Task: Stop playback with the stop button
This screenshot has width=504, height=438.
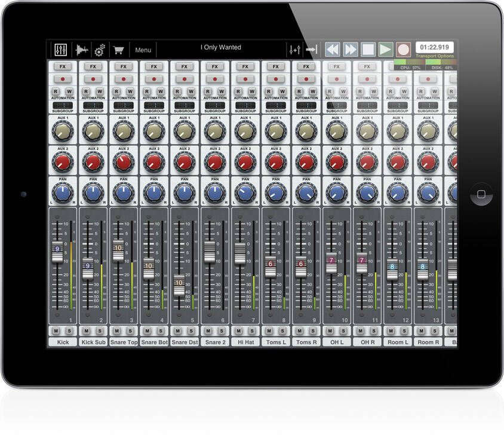Action: tap(368, 50)
